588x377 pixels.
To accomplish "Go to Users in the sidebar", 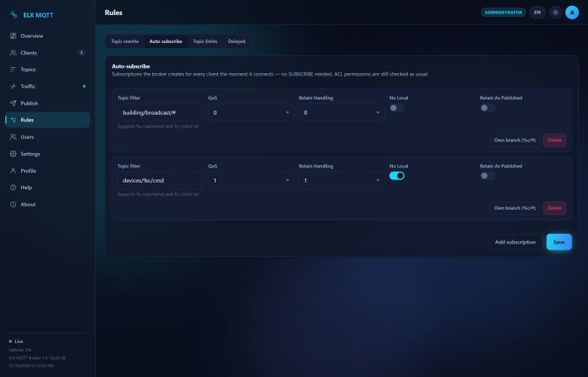I will pos(47,137).
